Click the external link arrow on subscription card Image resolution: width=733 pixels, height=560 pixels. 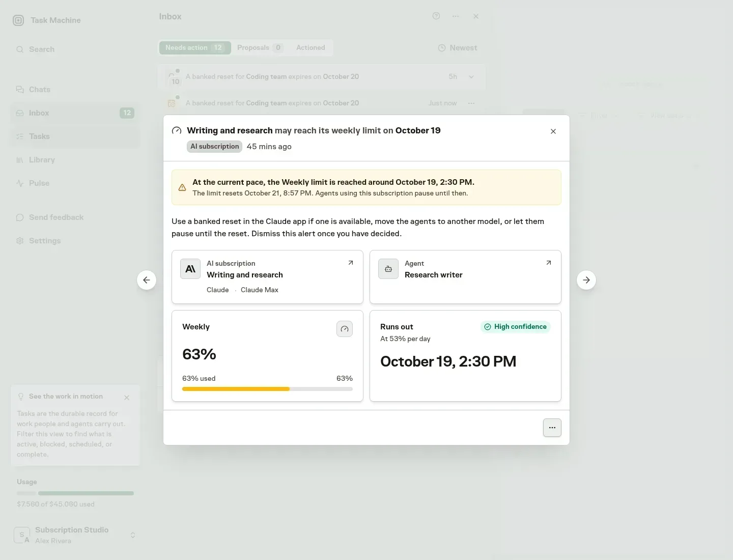click(x=351, y=263)
